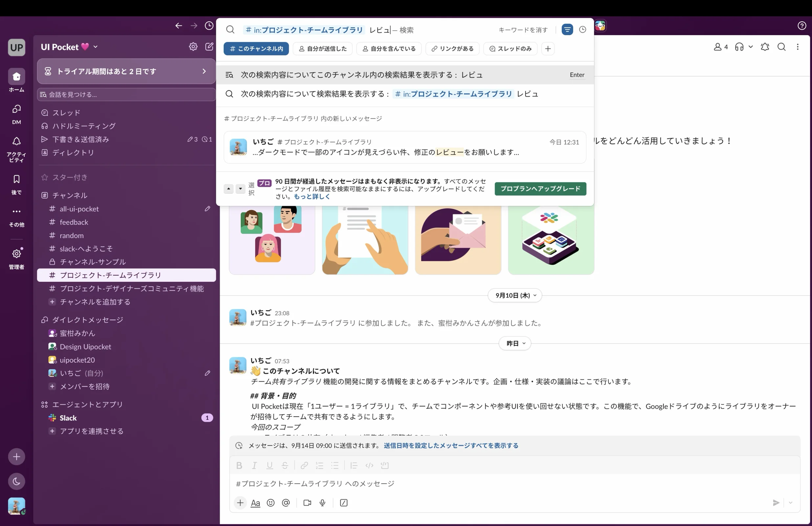Mention someone with the @ icon
The image size is (812, 526).
coord(286,503)
